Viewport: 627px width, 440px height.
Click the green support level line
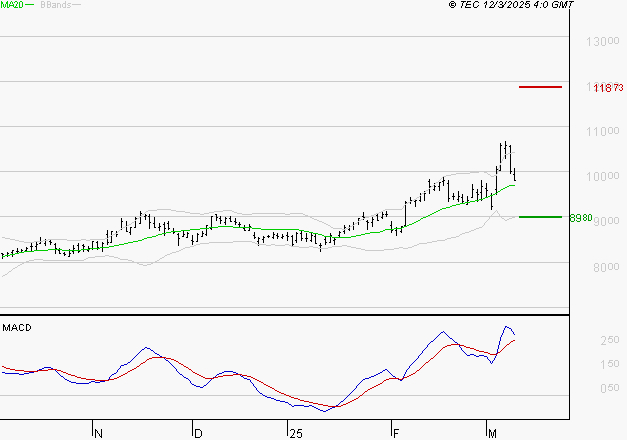coord(540,217)
